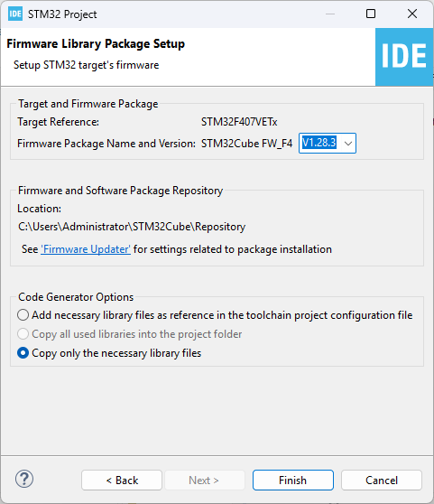
Task: Minimize the STM32 Project dialog
Action: tap(330, 14)
